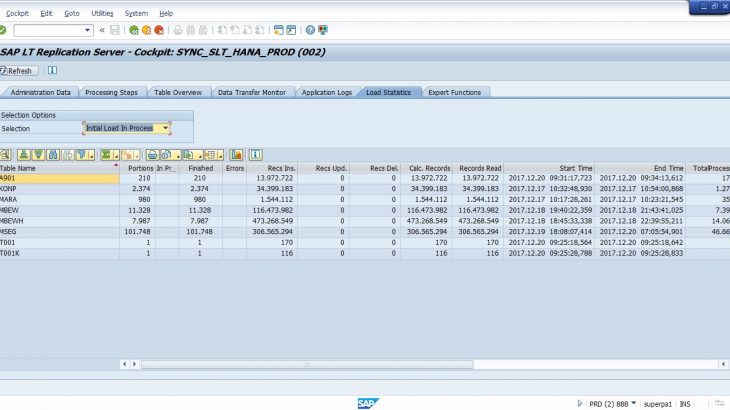Switch to the Expert Functions tab
Viewport: 730px width, 410px height.
click(x=454, y=92)
